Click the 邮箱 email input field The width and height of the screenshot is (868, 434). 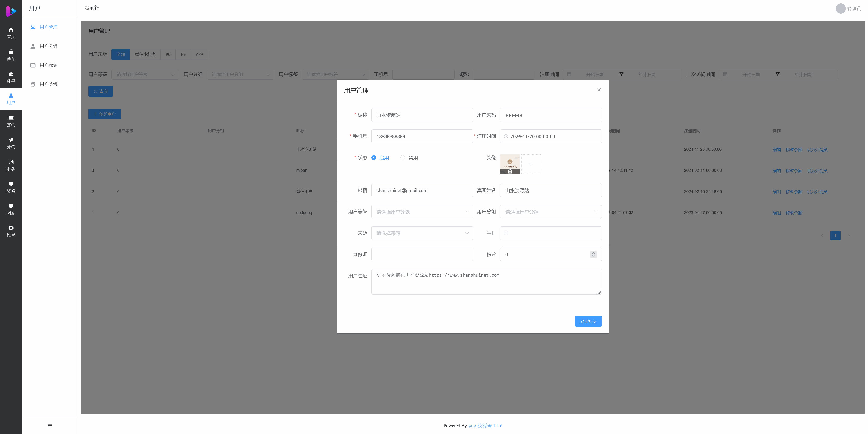coord(422,191)
